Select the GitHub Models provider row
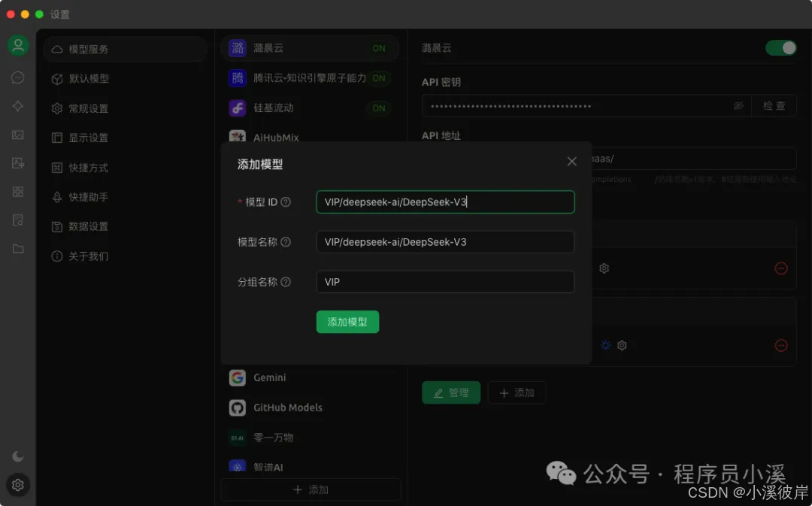Screen dimensions: 812x506 point(310,408)
